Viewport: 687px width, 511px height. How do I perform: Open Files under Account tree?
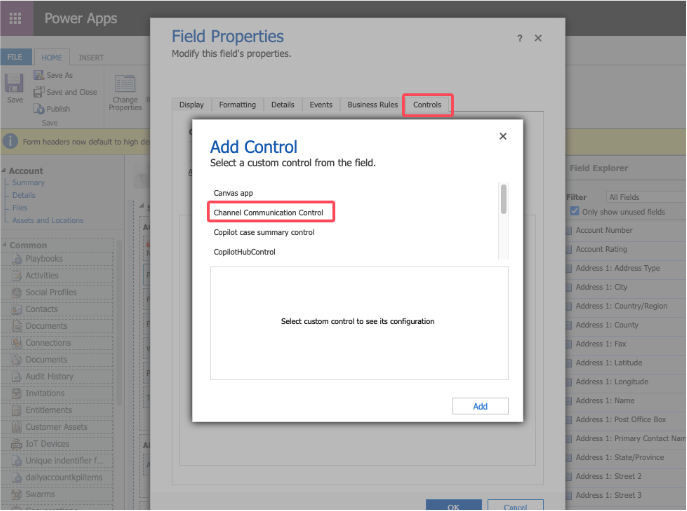[20, 208]
